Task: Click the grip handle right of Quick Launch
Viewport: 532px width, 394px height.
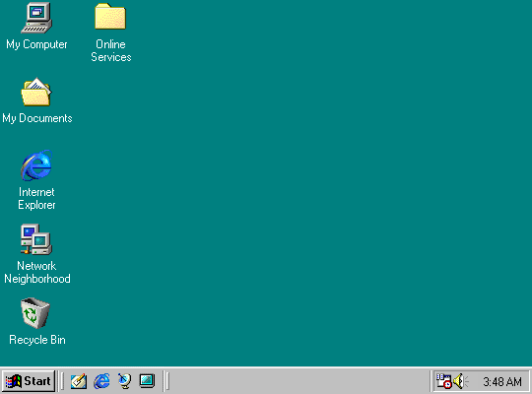Action: click(x=166, y=381)
